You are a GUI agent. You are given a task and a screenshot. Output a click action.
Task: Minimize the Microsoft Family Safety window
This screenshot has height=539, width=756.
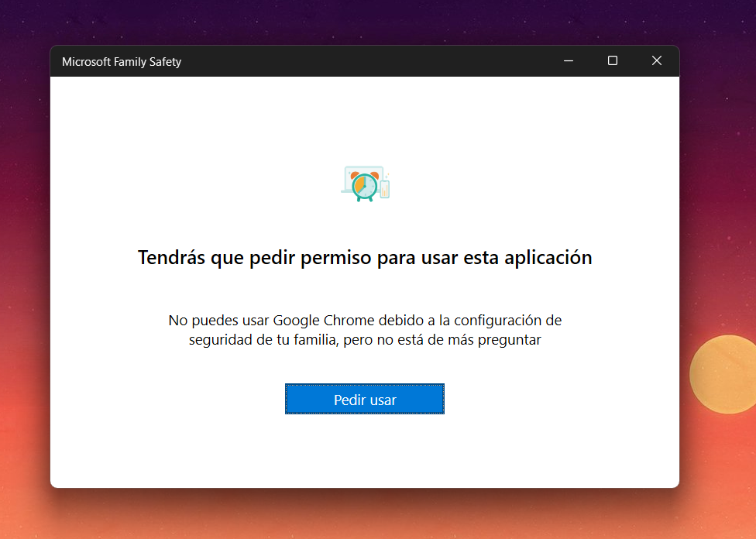point(569,60)
